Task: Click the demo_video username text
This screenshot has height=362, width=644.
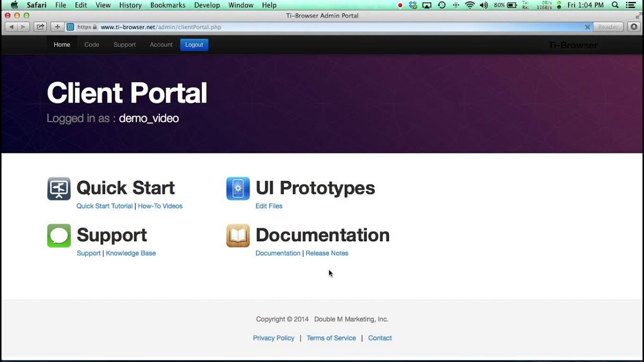Action: pyautogui.click(x=149, y=119)
